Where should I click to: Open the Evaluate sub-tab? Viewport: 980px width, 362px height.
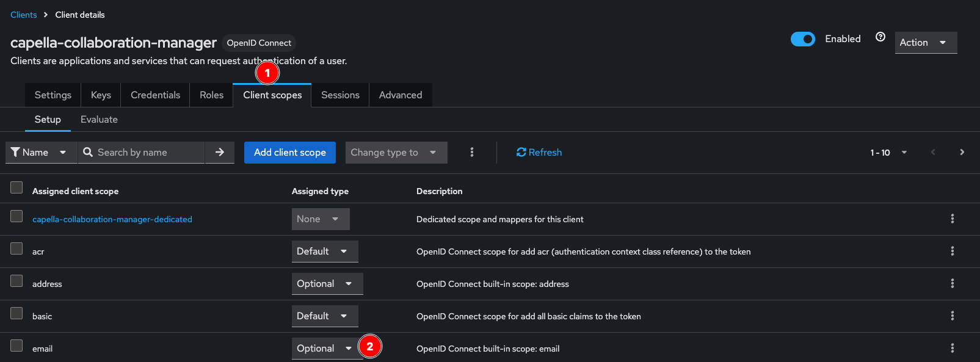pyautogui.click(x=99, y=120)
